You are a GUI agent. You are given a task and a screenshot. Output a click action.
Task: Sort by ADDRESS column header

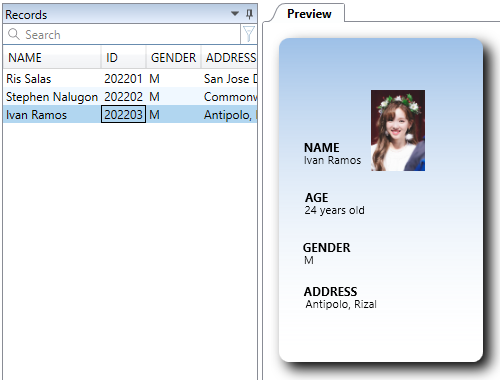coord(229,58)
